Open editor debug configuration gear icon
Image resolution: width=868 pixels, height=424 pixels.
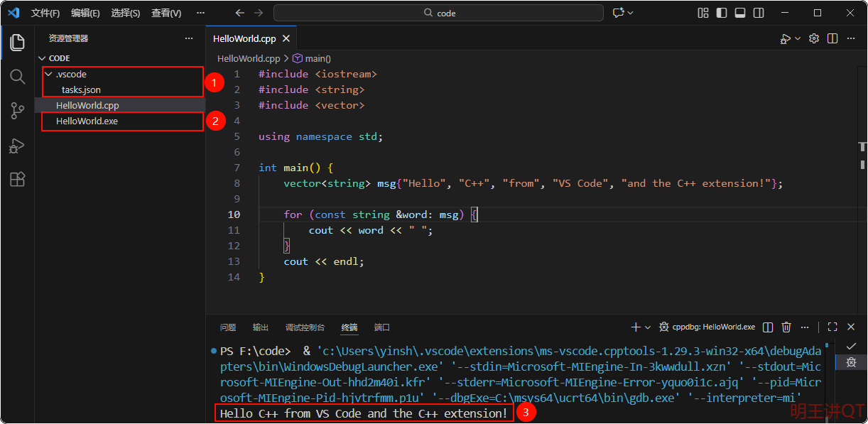click(x=814, y=38)
